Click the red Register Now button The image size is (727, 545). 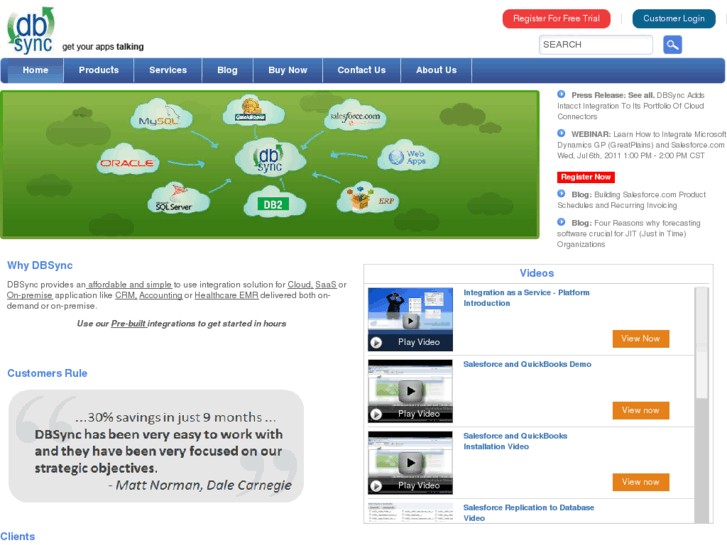[586, 177]
